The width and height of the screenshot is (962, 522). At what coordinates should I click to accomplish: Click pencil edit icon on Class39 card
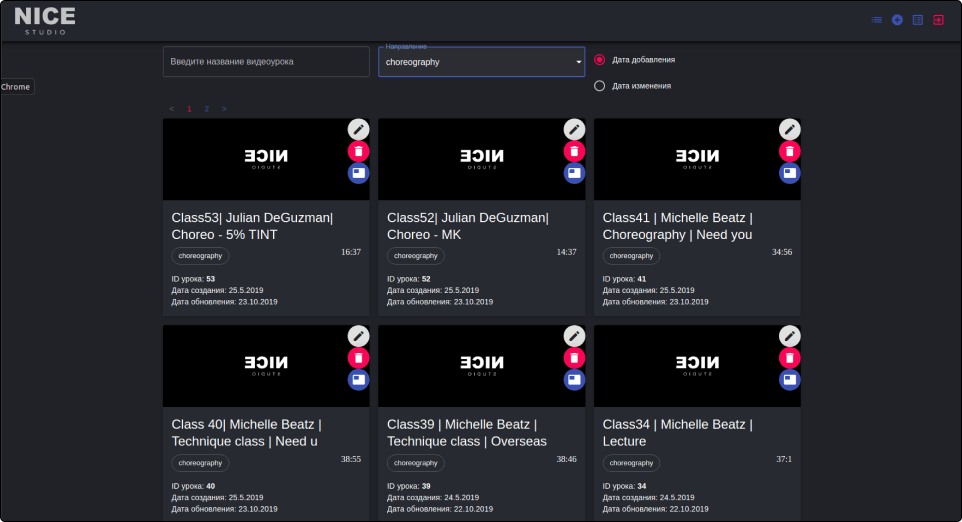tap(574, 336)
